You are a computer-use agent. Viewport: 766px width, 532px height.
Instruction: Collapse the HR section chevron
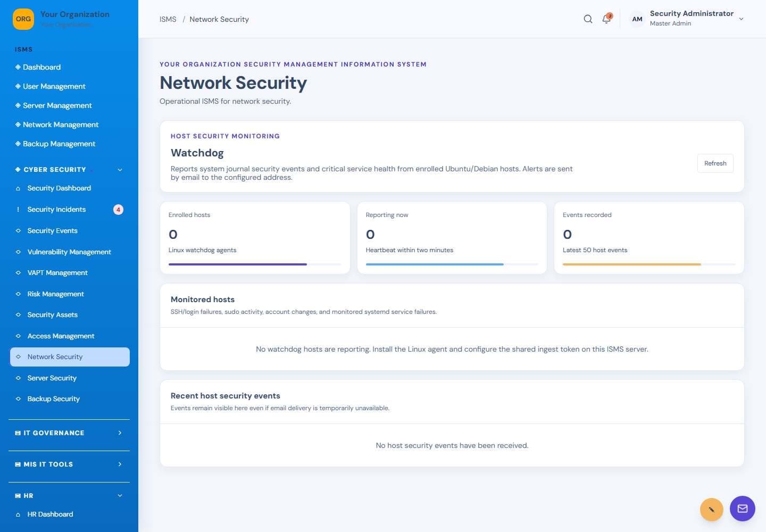point(120,496)
